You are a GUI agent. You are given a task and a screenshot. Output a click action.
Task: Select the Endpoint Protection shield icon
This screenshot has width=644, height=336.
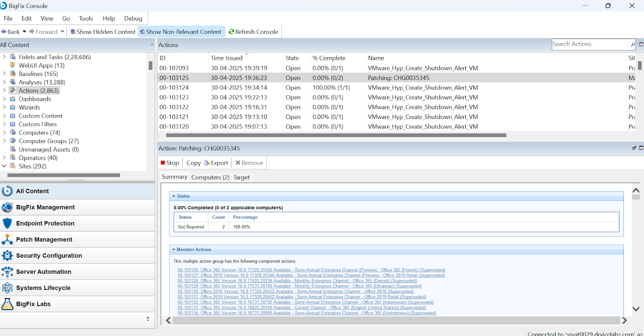7,223
